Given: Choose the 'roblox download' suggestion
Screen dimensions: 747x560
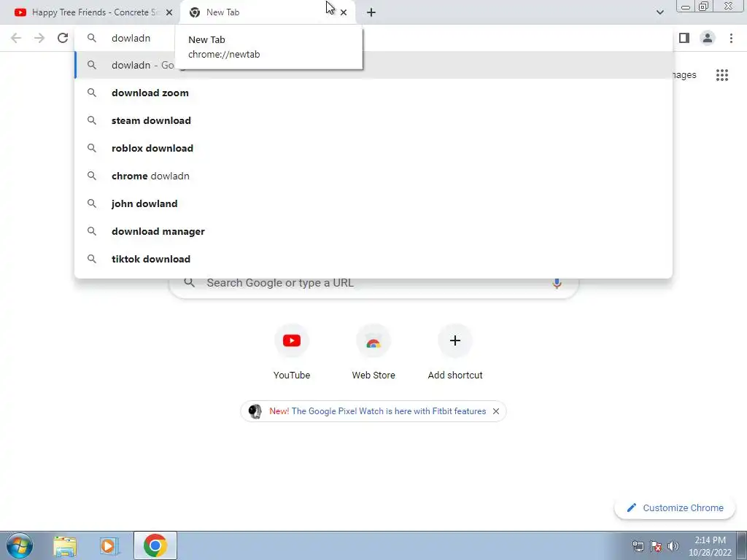Looking at the screenshot, I should pos(373,148).
